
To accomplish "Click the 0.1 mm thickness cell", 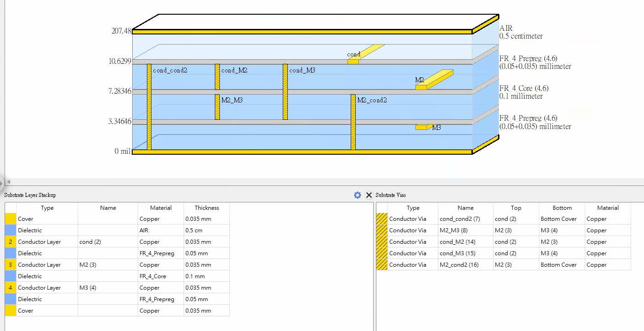I will point(207,276).
